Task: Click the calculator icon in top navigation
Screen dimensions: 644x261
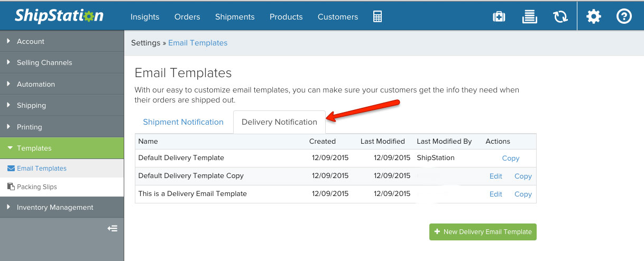Action: pyautogui.click(x=377, y=16)
